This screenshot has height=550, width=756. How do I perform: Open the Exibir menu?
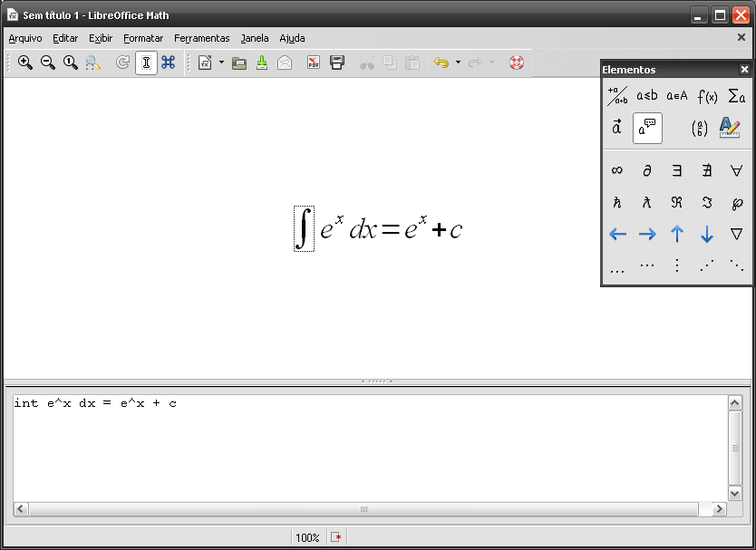coord(101,38)
